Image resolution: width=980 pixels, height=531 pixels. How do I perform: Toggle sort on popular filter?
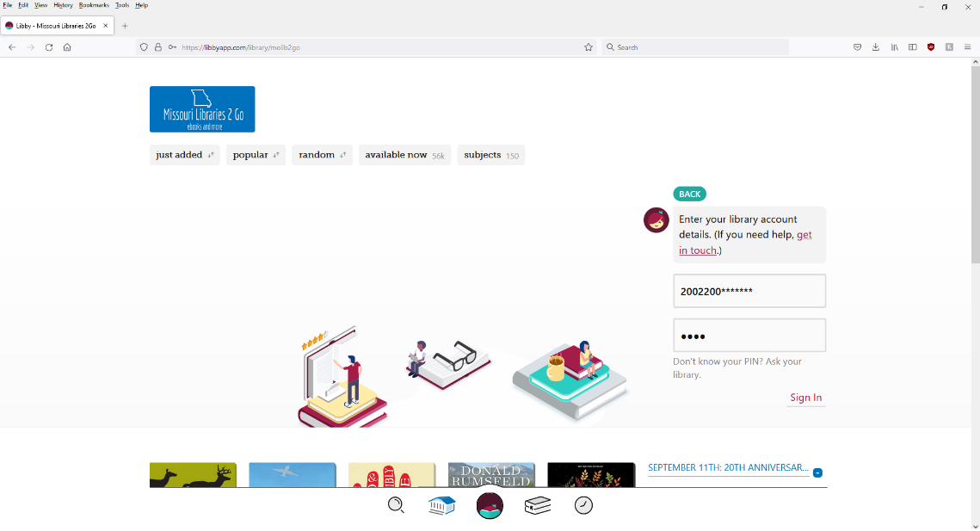tap(256, 155)
